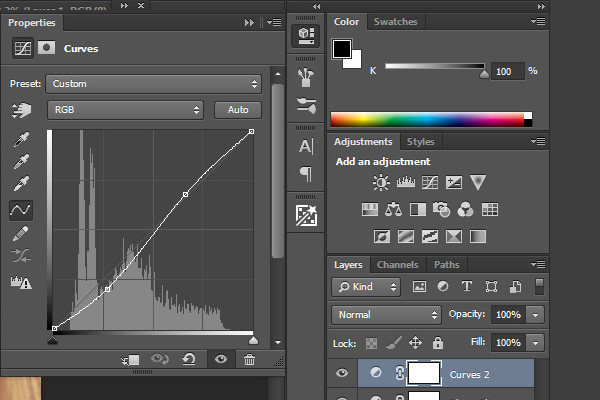This screenshot has height=400, width=600.
Task: Switch to the Swatches tab
Action: click(x=396, y=22)
